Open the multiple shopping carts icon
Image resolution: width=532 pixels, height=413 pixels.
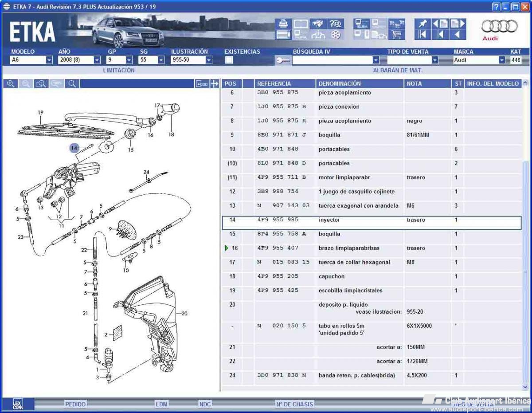tap(396, 24)
